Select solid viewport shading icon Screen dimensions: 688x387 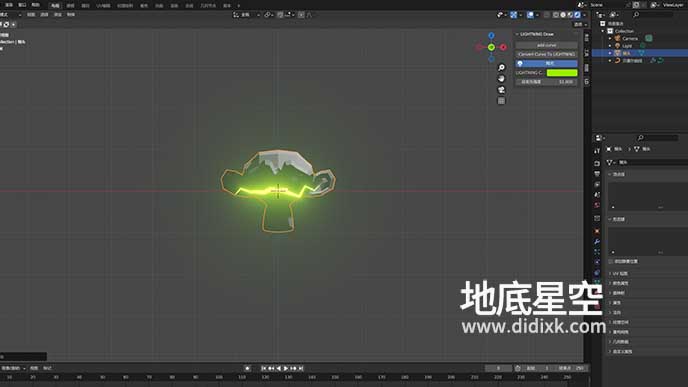tap(563, 15)
